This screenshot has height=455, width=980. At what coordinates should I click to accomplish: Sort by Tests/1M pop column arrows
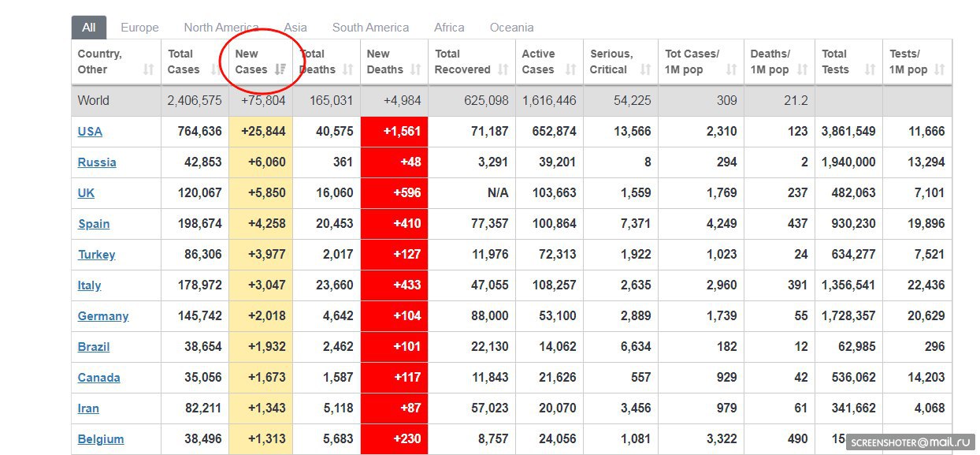click(x=940, y=69)
